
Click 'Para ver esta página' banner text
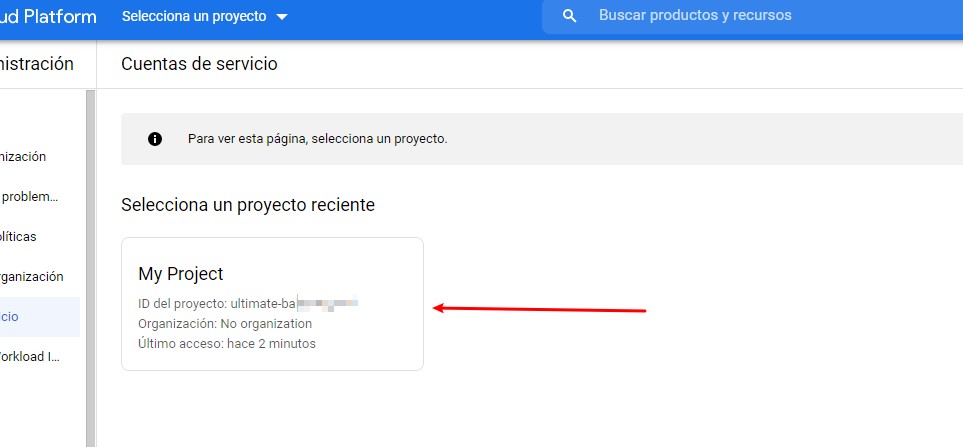(x=318, y=139)
